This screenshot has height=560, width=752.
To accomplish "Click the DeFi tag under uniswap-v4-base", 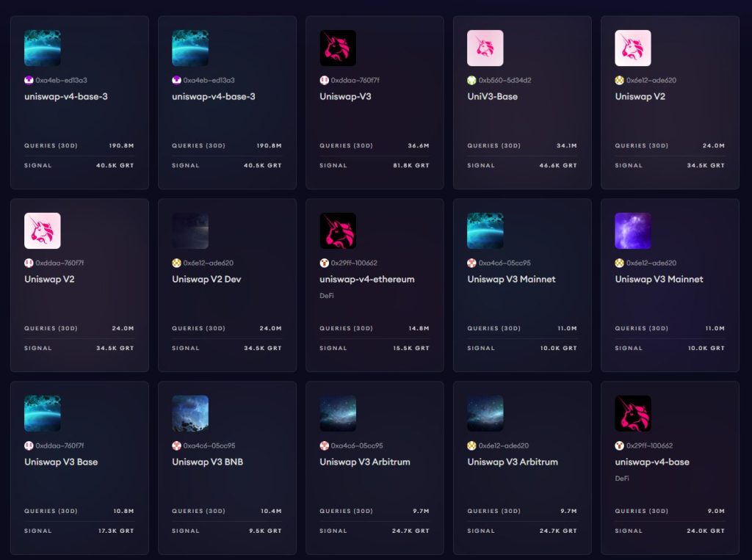I will tap(622, 478).
